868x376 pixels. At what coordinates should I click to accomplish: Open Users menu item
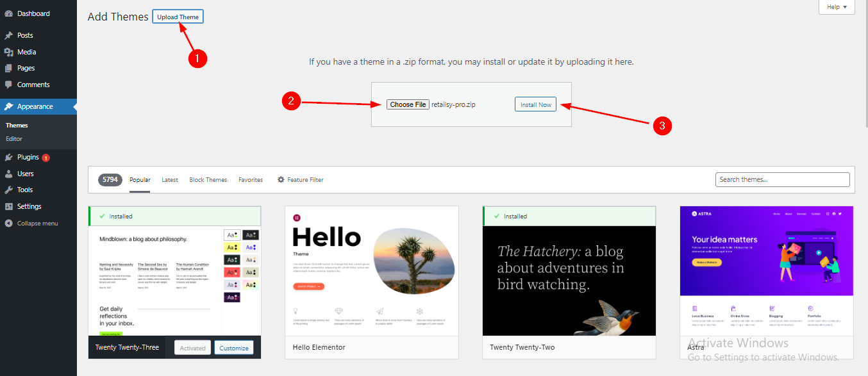click(x=38, y=174)
